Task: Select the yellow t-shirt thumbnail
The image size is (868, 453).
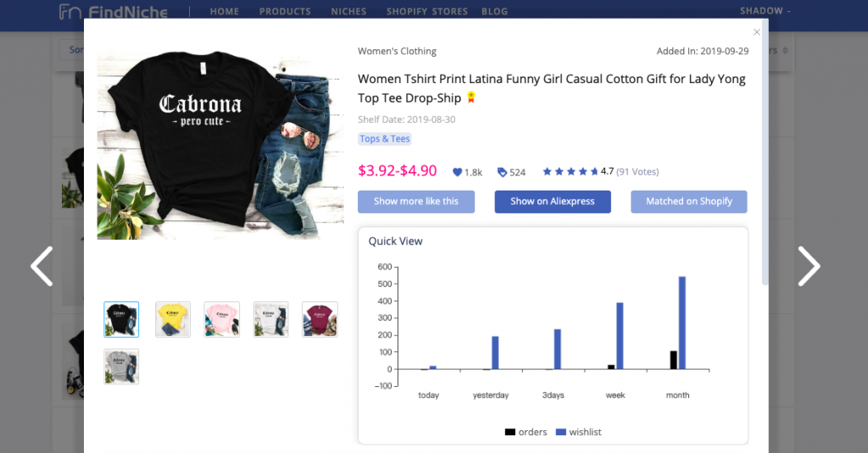Action: coord(173,319)
